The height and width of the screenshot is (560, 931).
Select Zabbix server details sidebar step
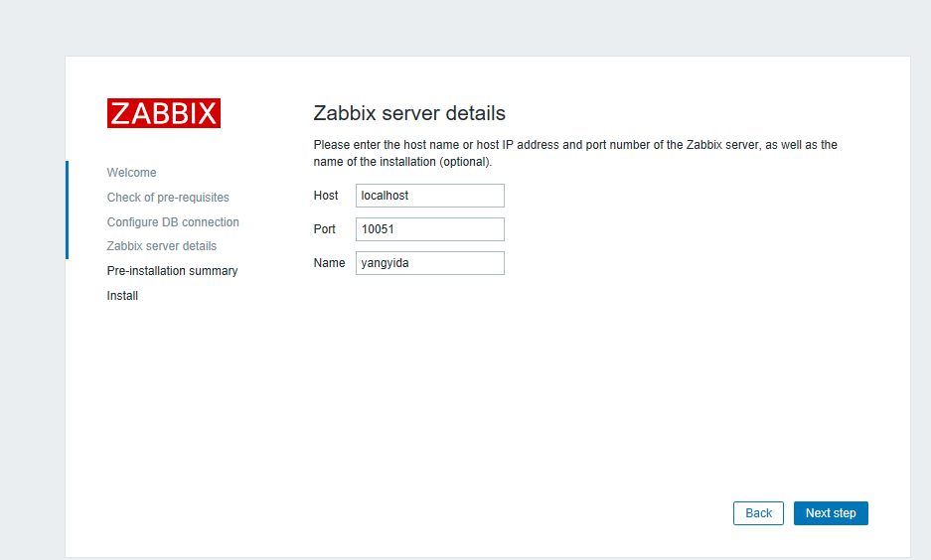coord(162,246)
